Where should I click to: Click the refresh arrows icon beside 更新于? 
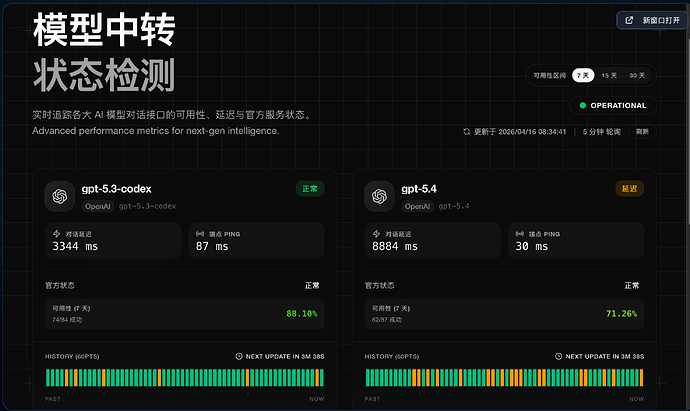466,132
